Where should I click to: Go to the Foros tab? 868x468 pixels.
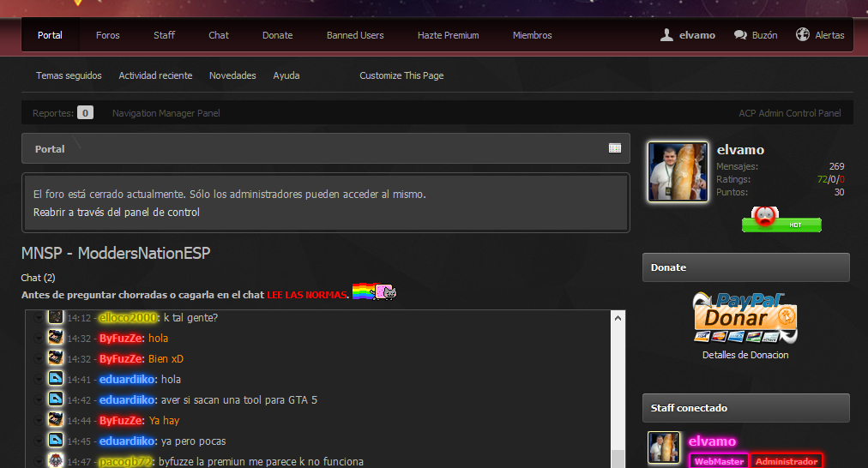pos(108,35)
